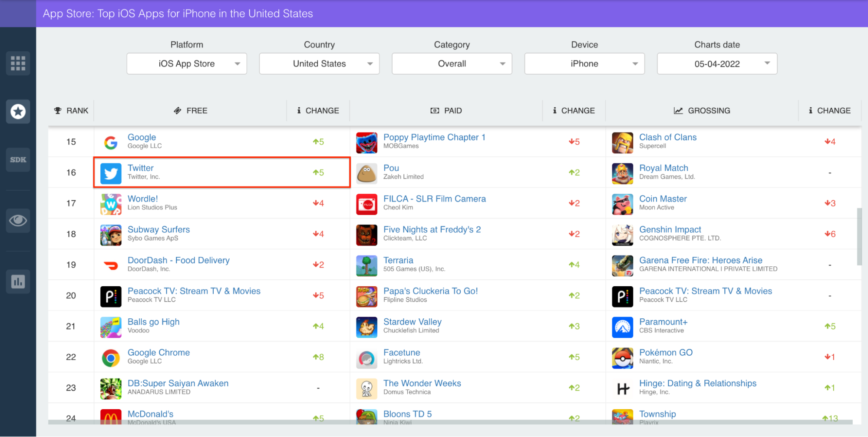Click the Terraria app icon
The image size is (868, 437).
tap(366, 265)
